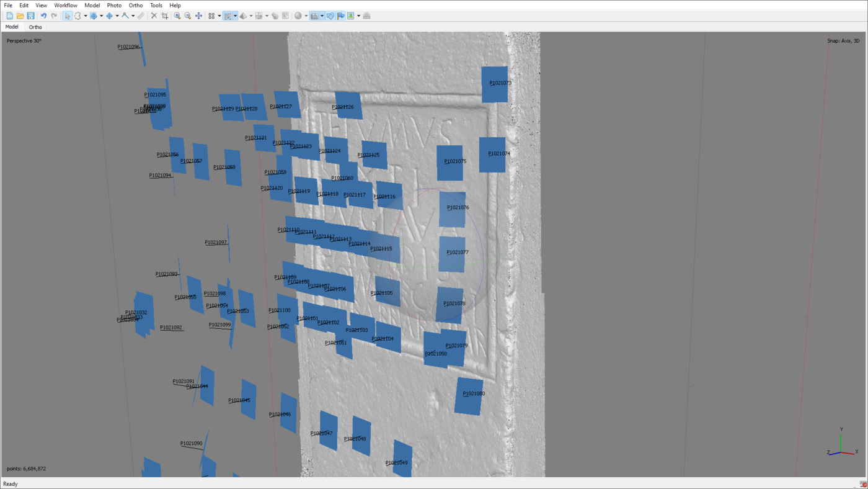Open the Help menu

(175, 5)
